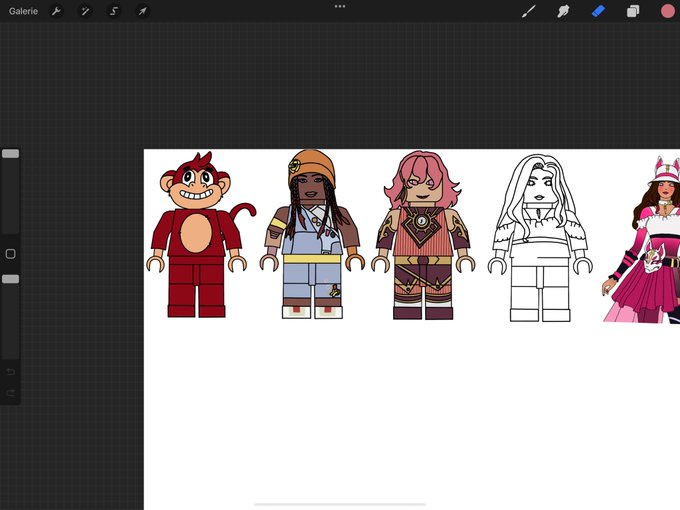Click the brush size slider handle
Viewport: 680px width, 510px height.
pyautogui.click(x=10, y=154)
